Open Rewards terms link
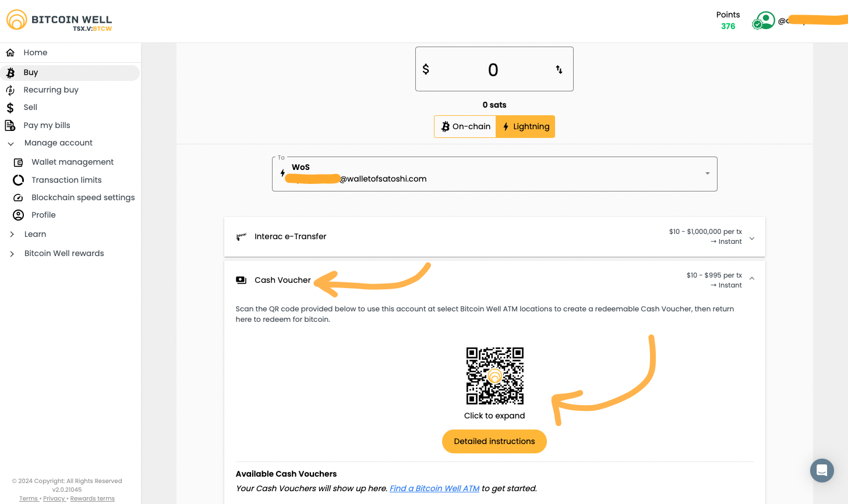Screen dimensions: 848x504 (92, 498)
